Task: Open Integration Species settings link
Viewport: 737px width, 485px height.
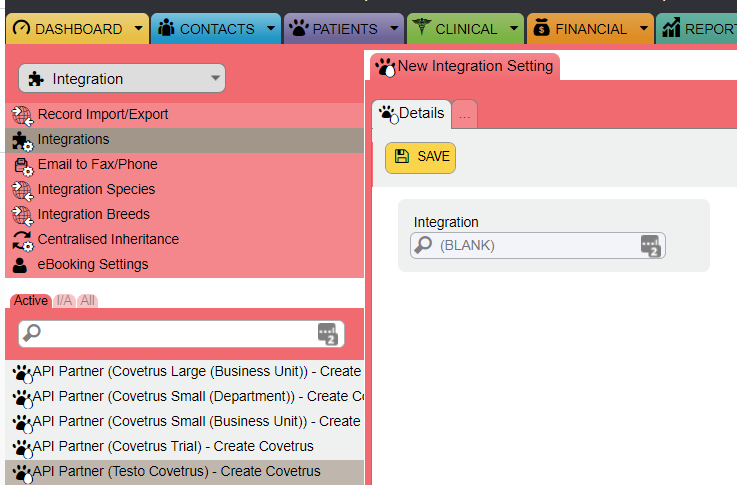Action: pos(96,190)
